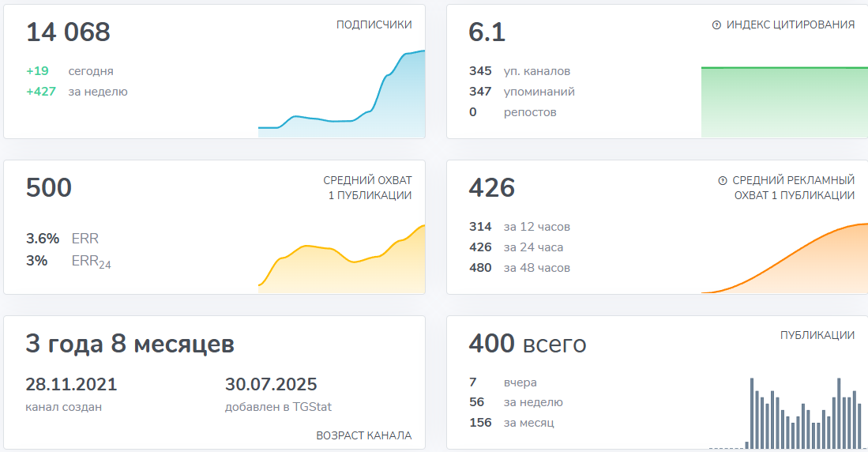868x452 pixels.
Task: Select the 6.1 citation index value
Action: 487,32
